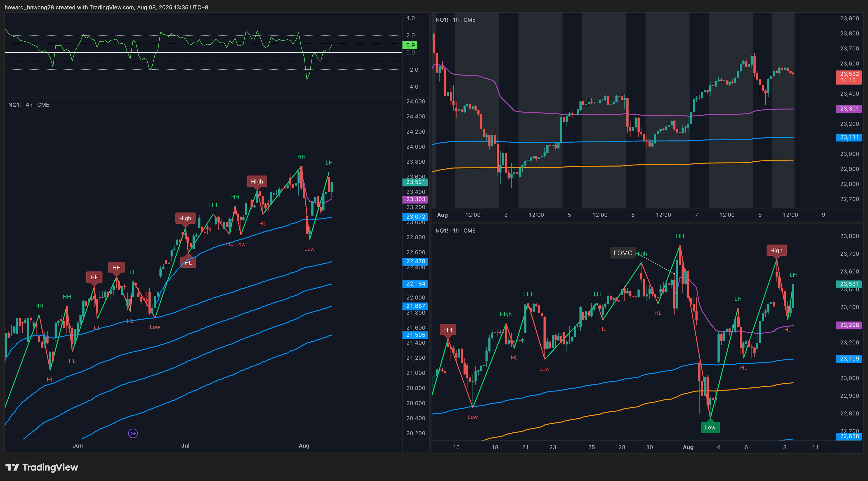
Task: Click the top-right NQ1! · 1h · CME title
Action: point(455,20)
